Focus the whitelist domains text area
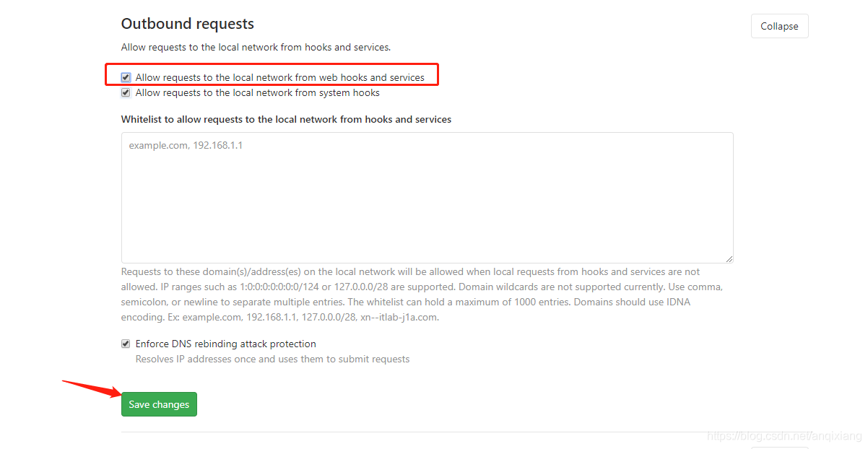Screen dimensions: 868x449 (x=428, y=198)
